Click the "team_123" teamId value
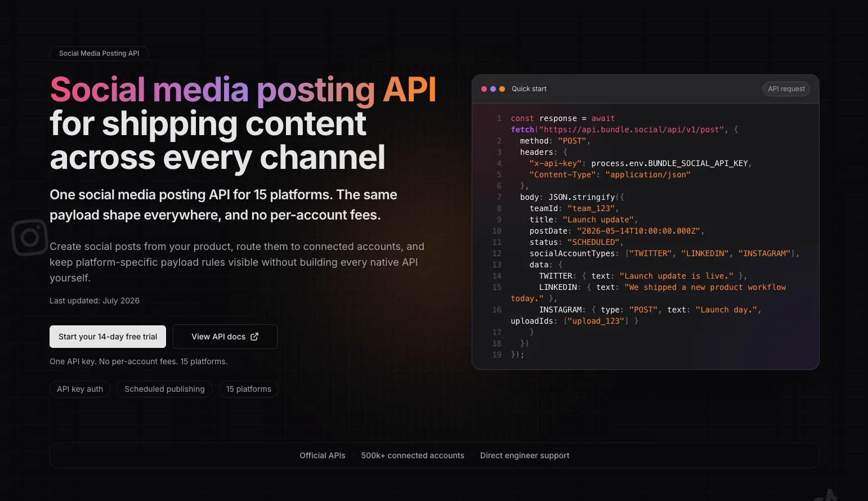 pos(591,208)
